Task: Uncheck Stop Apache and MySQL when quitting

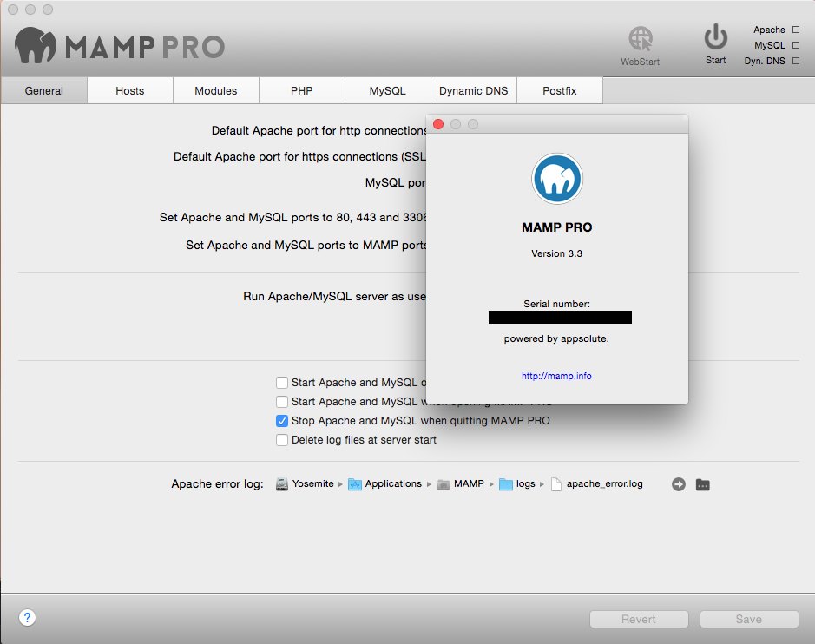Action: [282, 421]
